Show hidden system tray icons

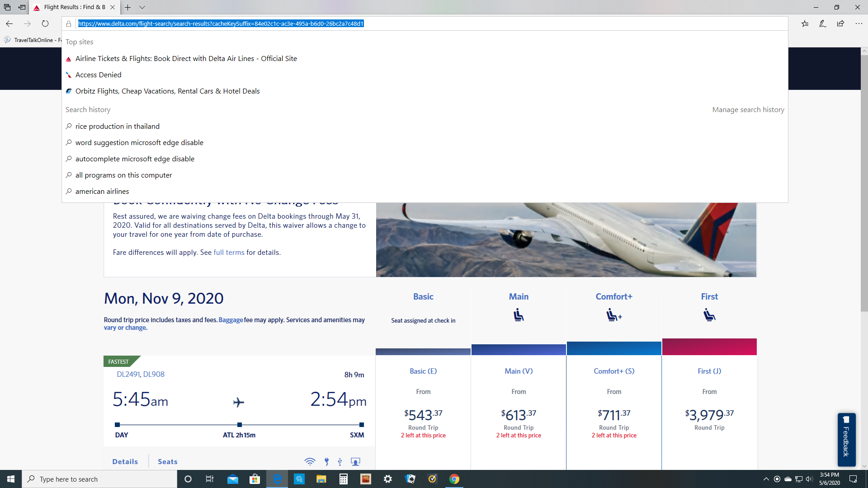[x=766, y=479]
